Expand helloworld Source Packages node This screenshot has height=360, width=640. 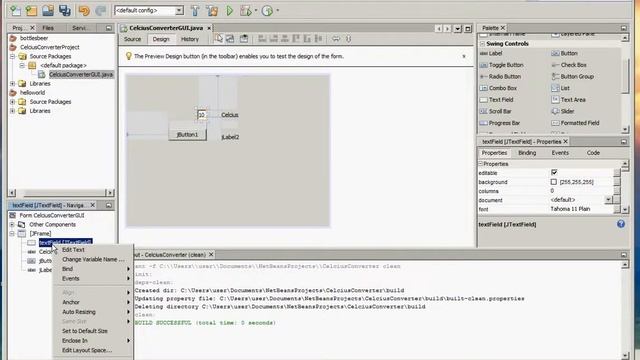click(x=13, y=102)
